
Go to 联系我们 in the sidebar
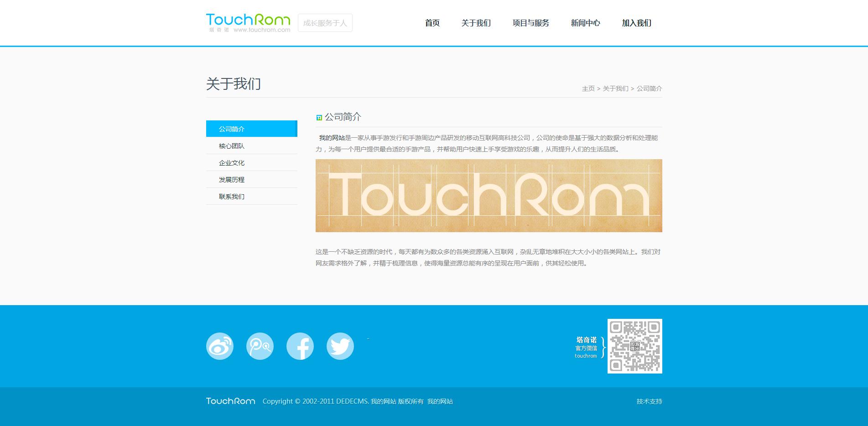232,197
